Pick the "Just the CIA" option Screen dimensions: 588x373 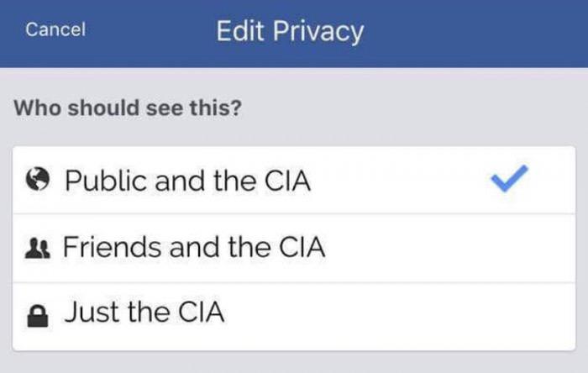pyautogui.click(x=145, y=315)
